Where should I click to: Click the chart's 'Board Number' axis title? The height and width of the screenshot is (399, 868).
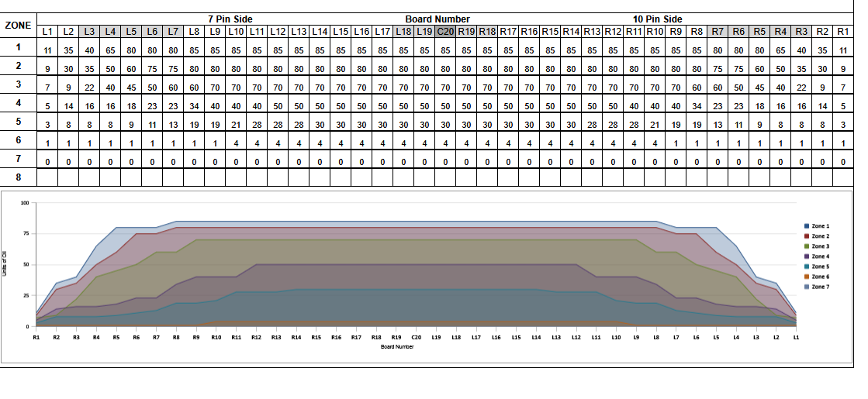[x=397, y=346]
